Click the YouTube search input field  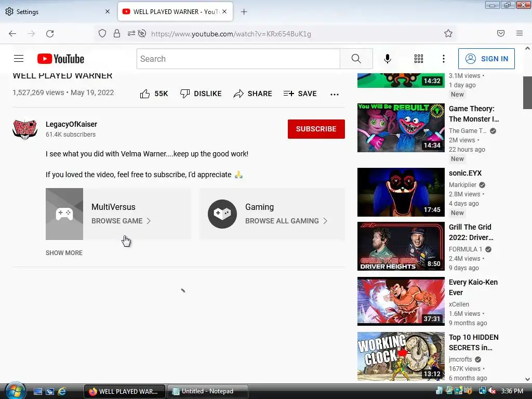pos(238,59)
